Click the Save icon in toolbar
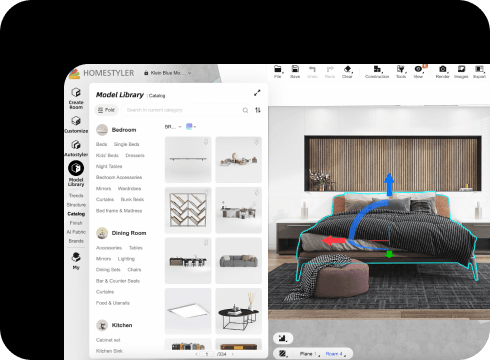The image size is (490, 360). coord(295,69)
